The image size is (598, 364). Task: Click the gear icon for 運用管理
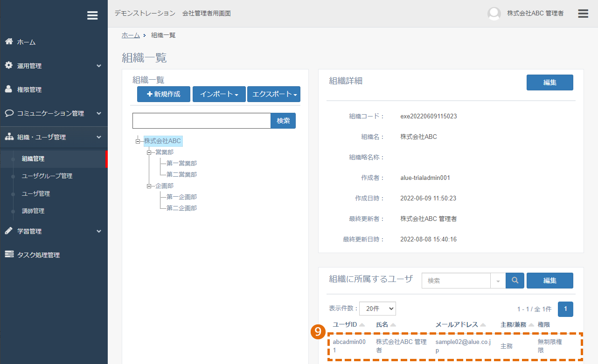click(x=9, y=65)
